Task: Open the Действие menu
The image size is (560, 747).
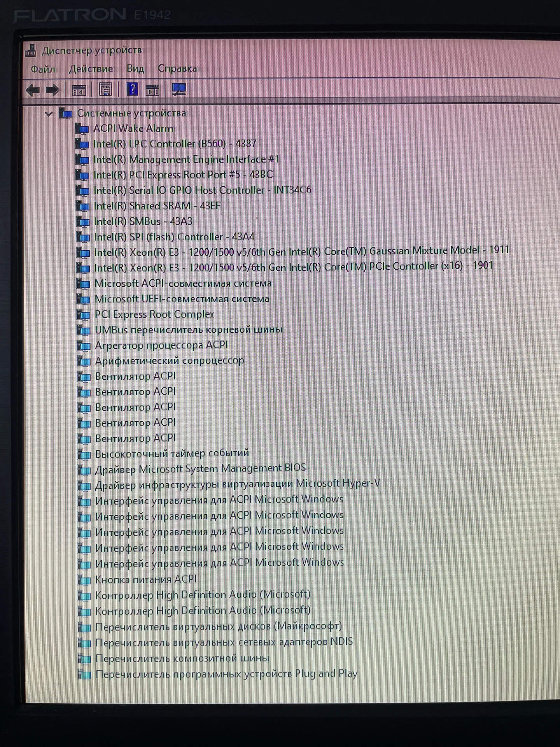Action: [91, 69]
